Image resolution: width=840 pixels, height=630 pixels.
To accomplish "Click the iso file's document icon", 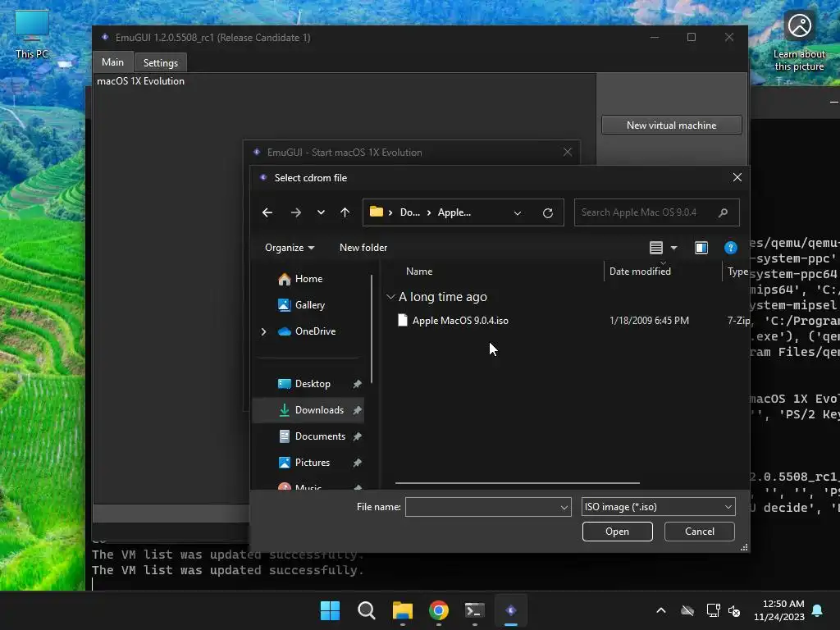I will click(402, 321).
